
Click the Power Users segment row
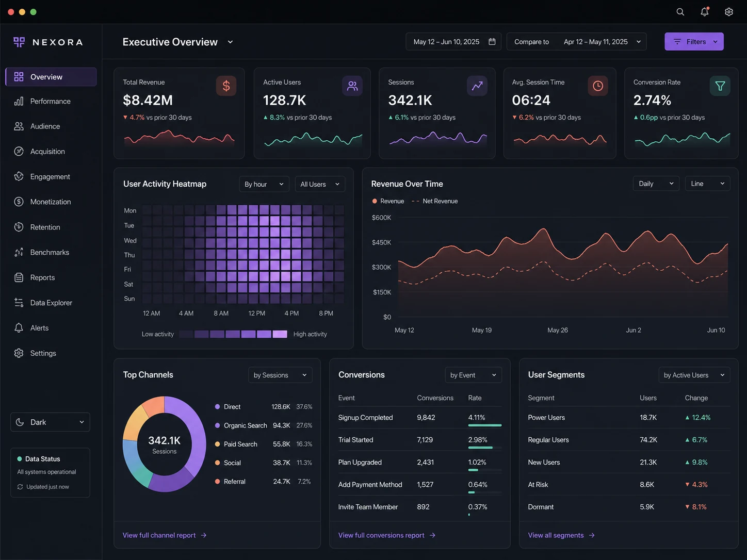tap(629, 418)
